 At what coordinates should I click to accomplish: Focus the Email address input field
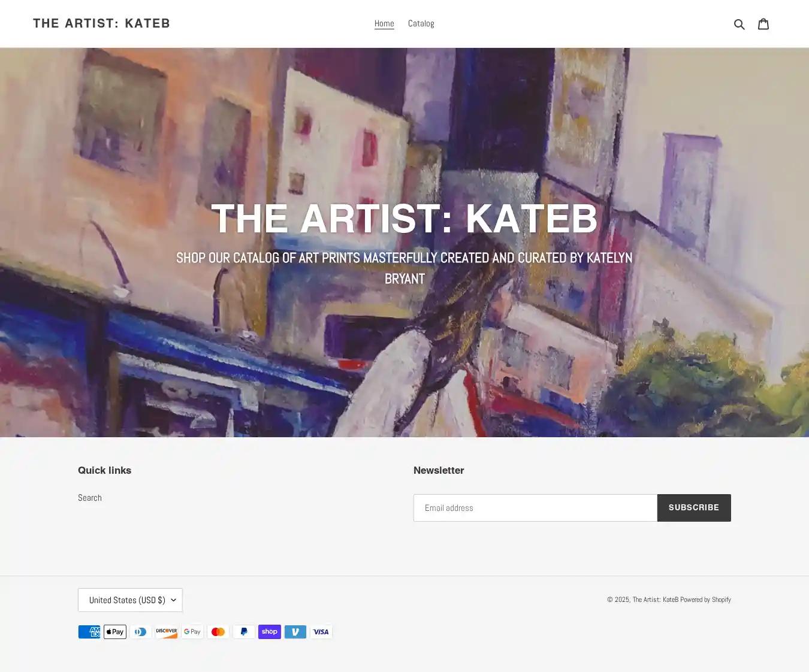point(535,508)
